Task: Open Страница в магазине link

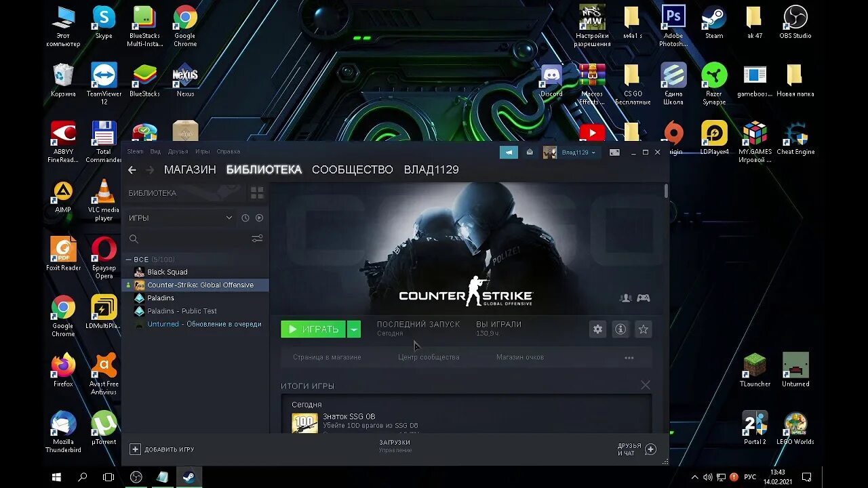Action: tap(327, 357)
